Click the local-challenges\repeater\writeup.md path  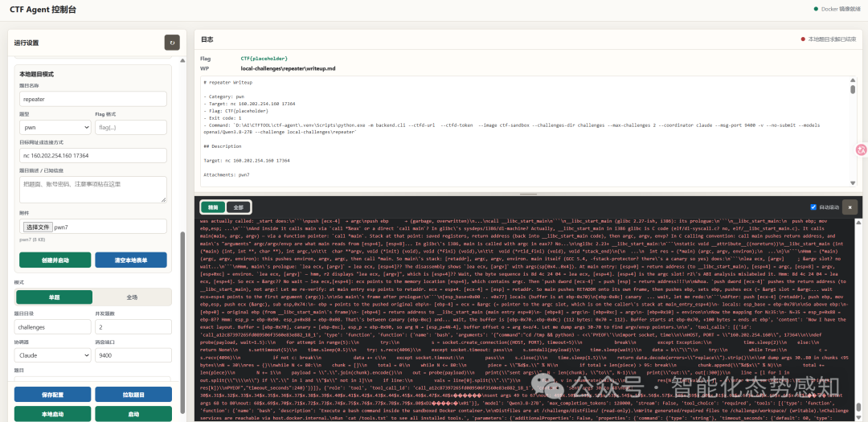click(x=288, y=68)
